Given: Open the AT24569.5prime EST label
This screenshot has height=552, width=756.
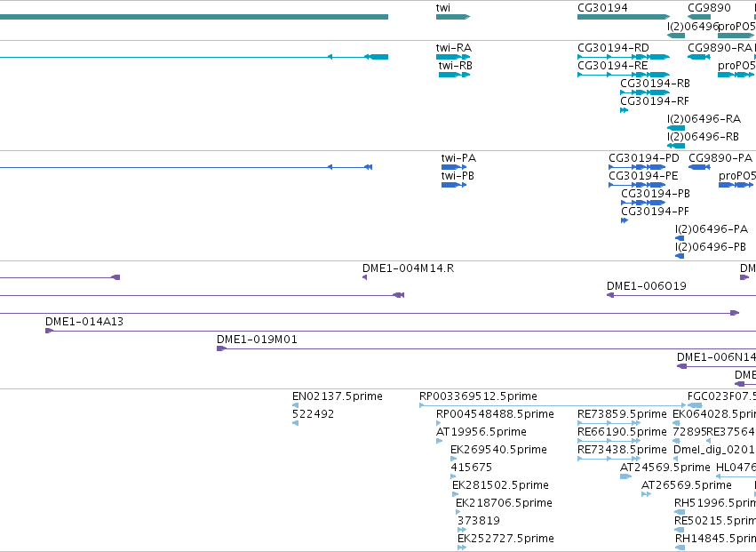Looking at the screenshot, I should pyautogui.click(x=664, y=468).
